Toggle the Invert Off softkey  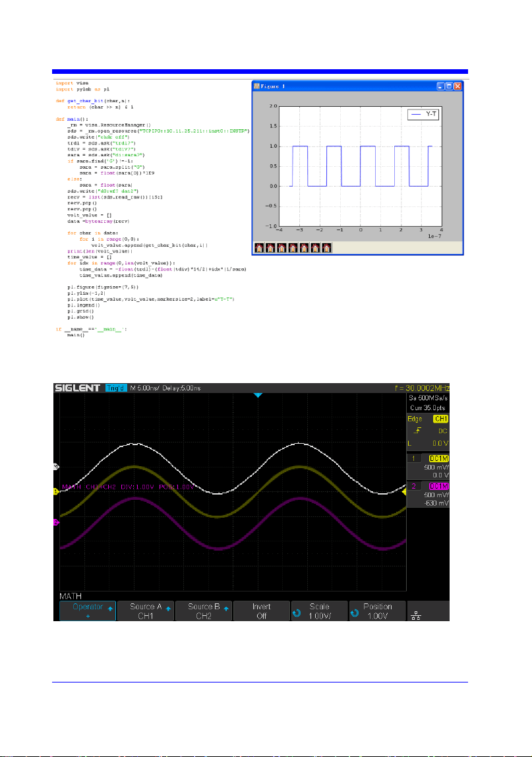click(x=262, y=611)
